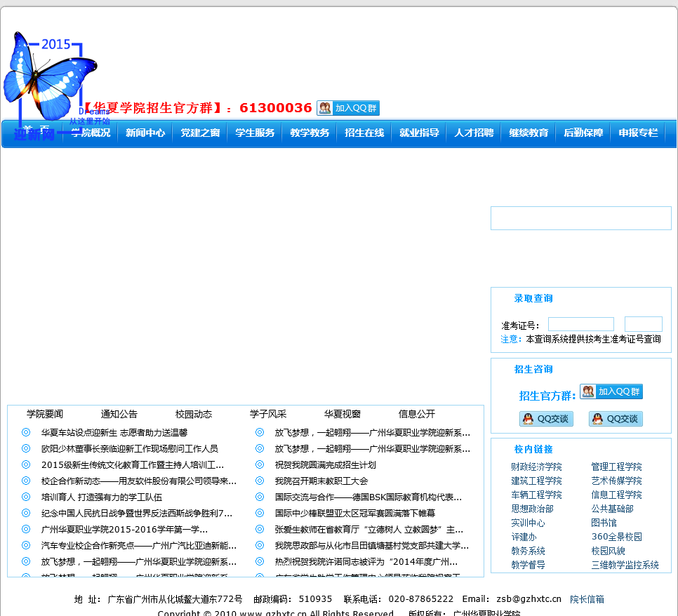Open the 学院概况 menu
Viewport: 678px width, 616px height.
pyautogui.click(x=91, y=133)
